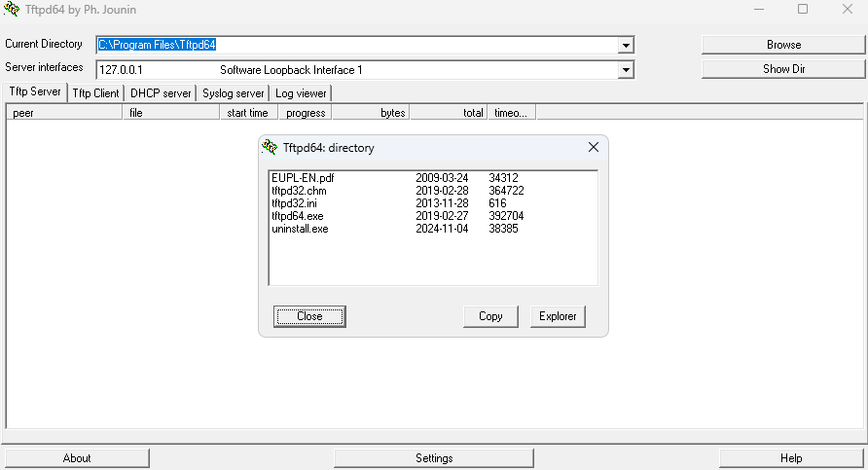
Task: Open the About button
Action: click(77, 457)
